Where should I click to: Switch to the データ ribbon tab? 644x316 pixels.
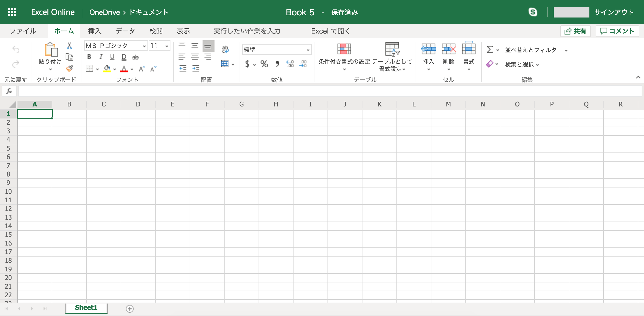[125, 31]
